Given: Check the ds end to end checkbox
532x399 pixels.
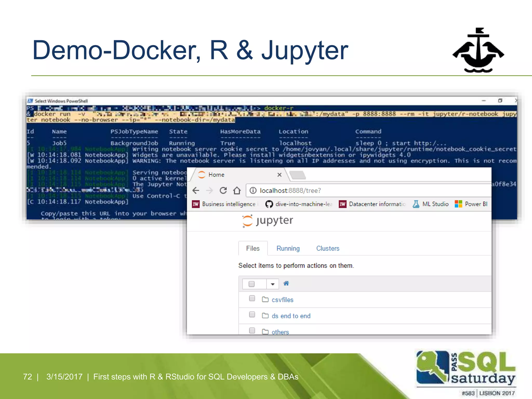Looking at the screenshot, I should coord(252,314).
